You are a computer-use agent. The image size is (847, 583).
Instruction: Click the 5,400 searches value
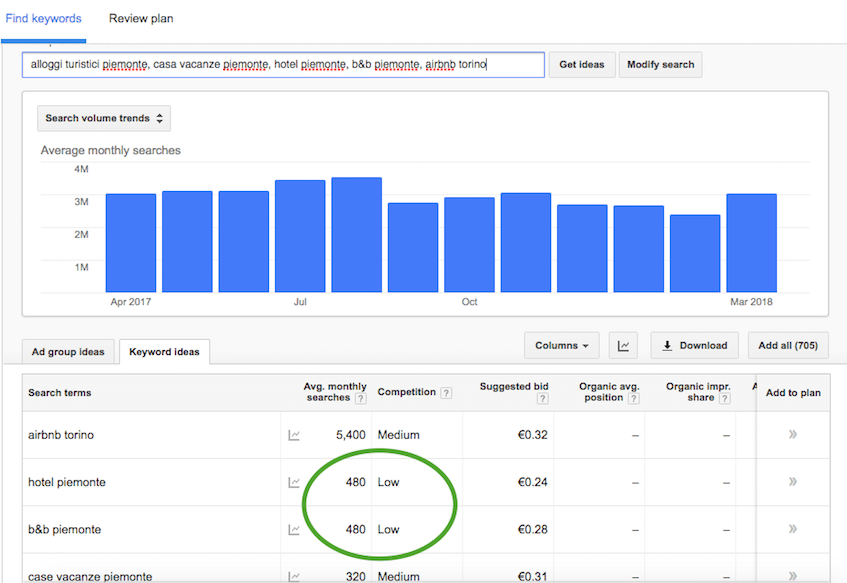(x=351, y=435)
